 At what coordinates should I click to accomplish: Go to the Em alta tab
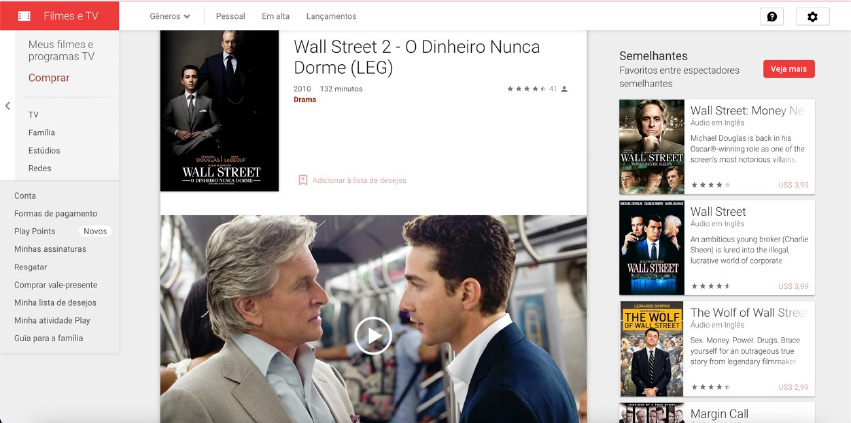275,16
